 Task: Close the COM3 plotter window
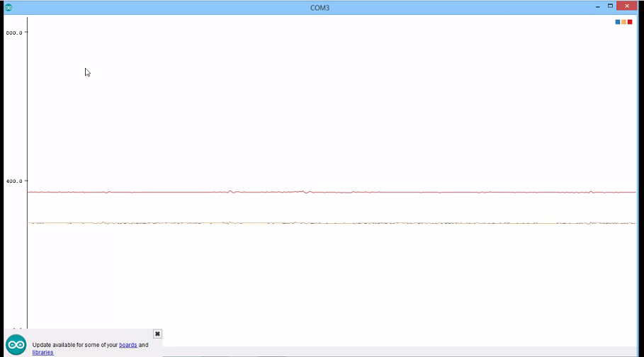coord(627,6)
